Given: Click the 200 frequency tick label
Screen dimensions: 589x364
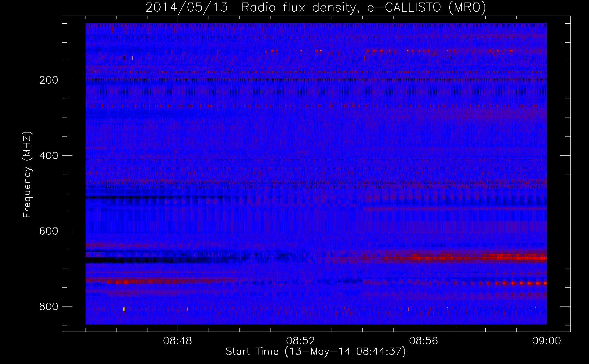Looking at the screenshot, I should (49, 80).
